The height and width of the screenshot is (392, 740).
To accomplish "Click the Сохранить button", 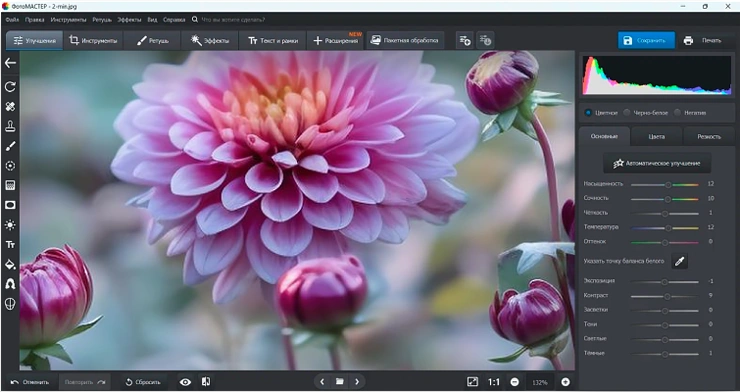I will (646, 41).
